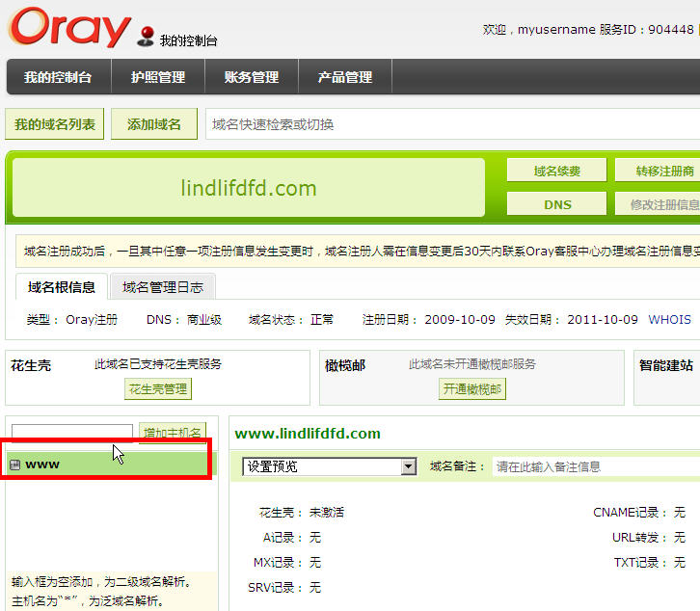Open the 产品管理 menu
Screen dimensions: 700x611
[345, 77]
